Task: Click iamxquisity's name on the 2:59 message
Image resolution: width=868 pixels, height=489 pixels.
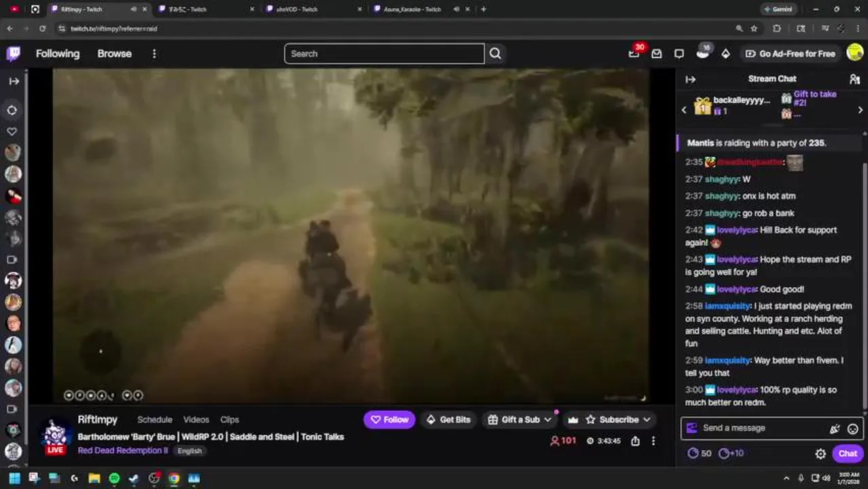Action: tap(727, 361)
